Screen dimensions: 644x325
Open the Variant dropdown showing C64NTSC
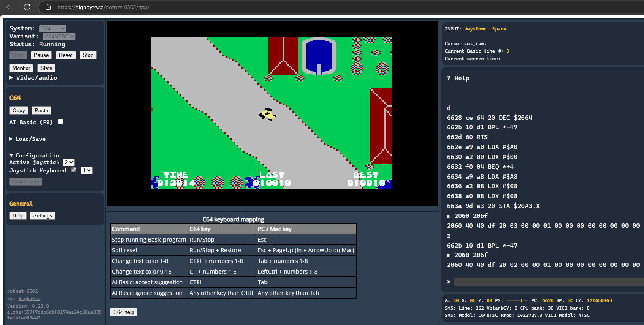[x=59, y=36]
